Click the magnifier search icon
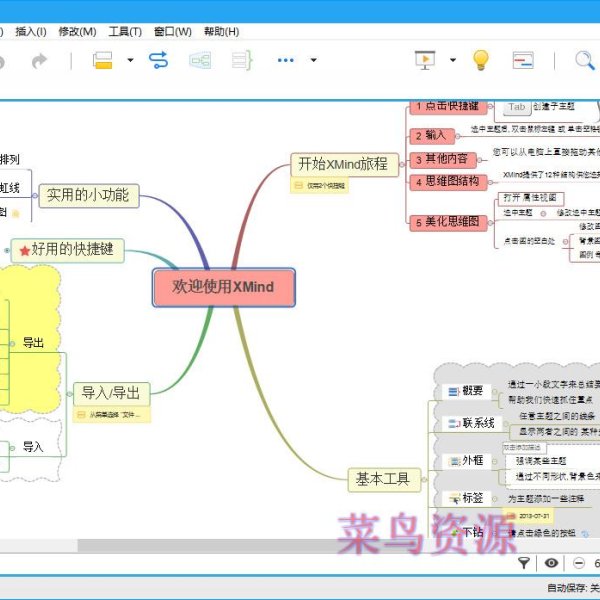 [x=585, y=60]
